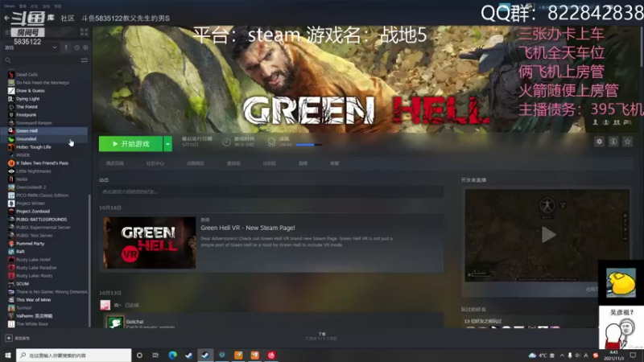Image resolution: width=644 pixels, height=362 pixels.
Task: Toggle the ready-to-play filter icon
Action: tap(85, 47)
